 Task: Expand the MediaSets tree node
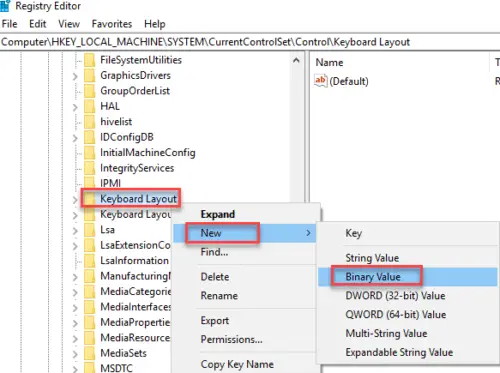[75, 354]
